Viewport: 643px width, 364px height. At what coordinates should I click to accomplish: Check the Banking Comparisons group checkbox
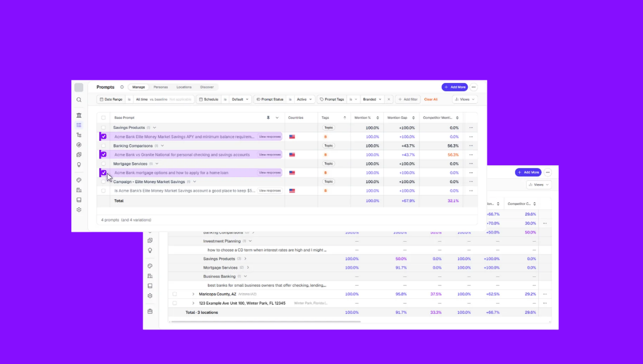[x=103, y=146]
